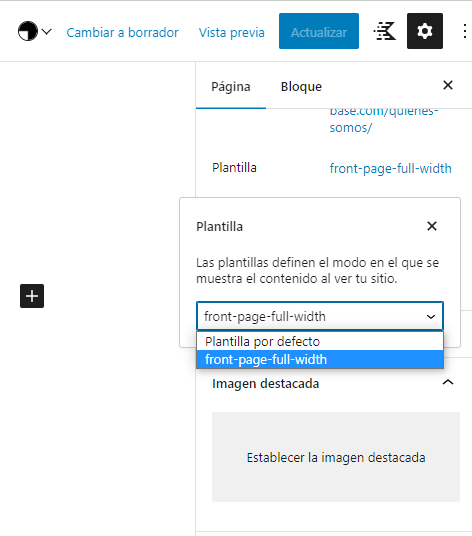The image size is (472, 536).
Task: Click Cambiar a borrador
Action: pyautogui.click(x=122, y=33)
